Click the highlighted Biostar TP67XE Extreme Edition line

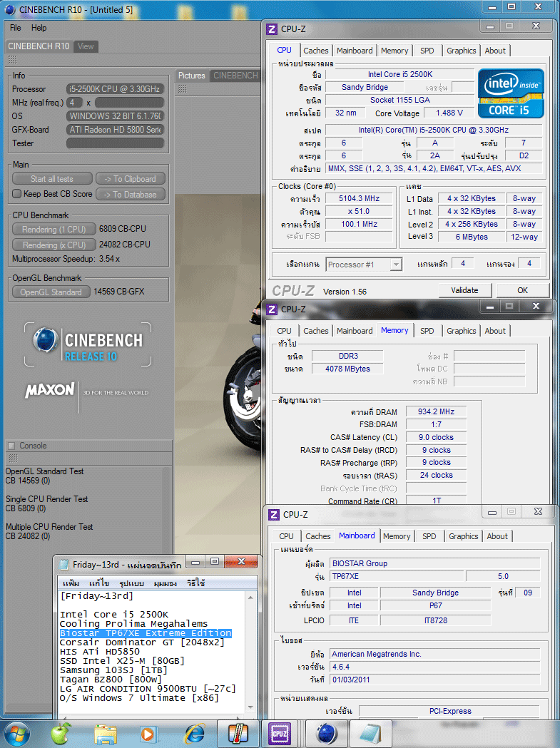coord(146,633)
